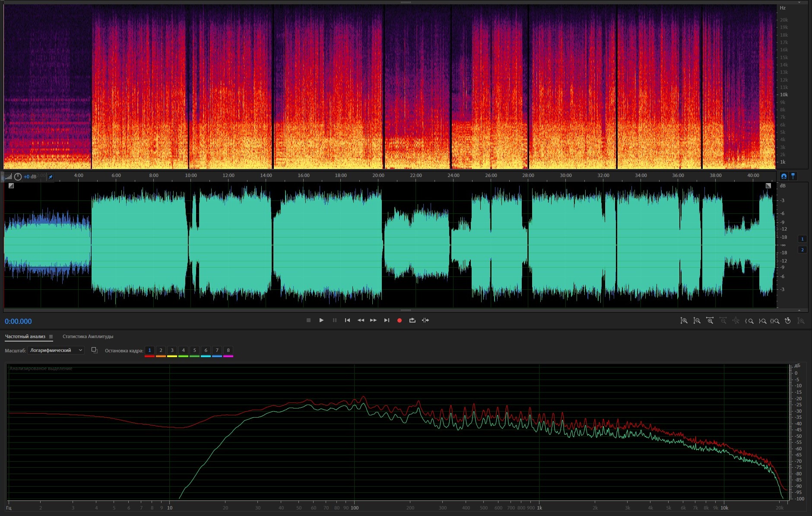
Task: Click the HUD volume gain knob
Action: (x=18, y=177)
